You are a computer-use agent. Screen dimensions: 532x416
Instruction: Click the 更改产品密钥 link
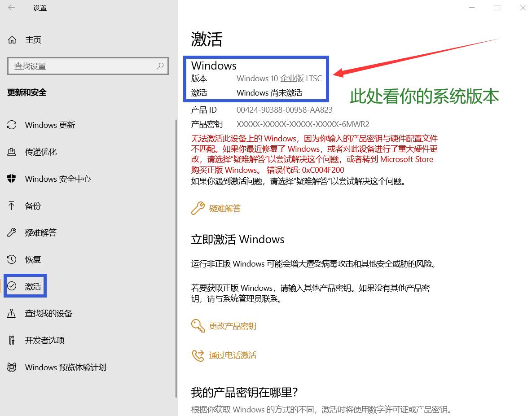pyautogui.click(x=233, y=326)
